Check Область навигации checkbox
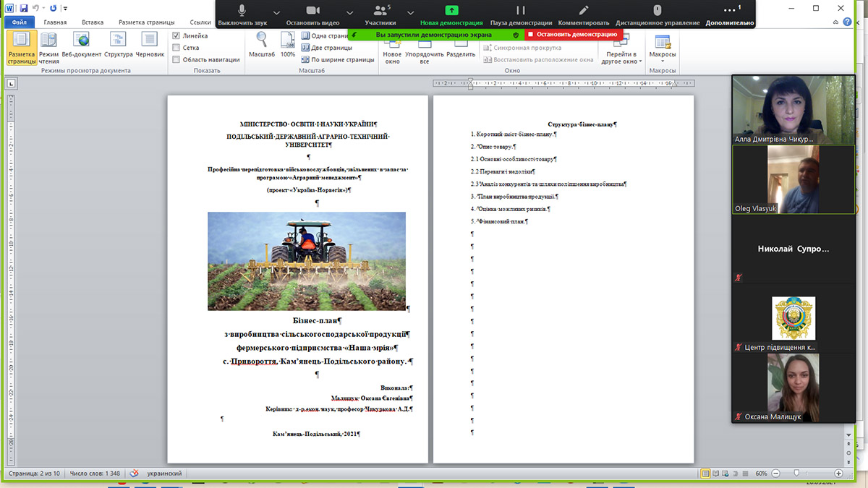This screenshot has height=488, width=868. click(x=176, y=60)
